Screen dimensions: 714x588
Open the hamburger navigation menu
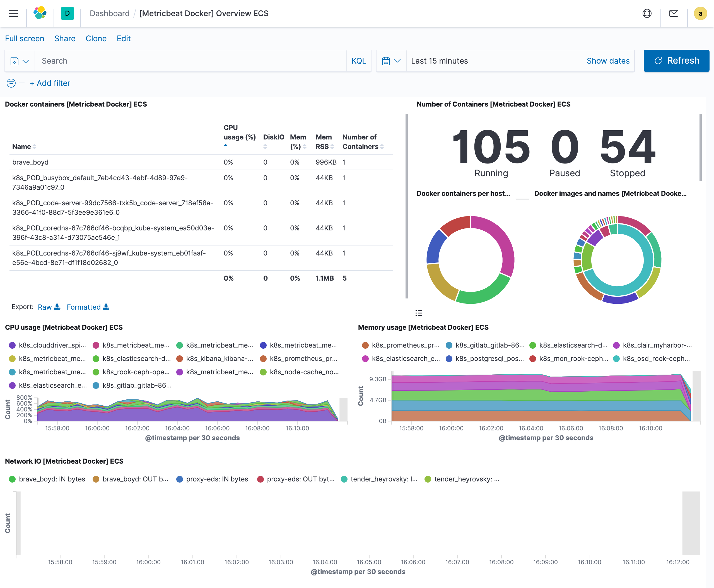(13, 13)
